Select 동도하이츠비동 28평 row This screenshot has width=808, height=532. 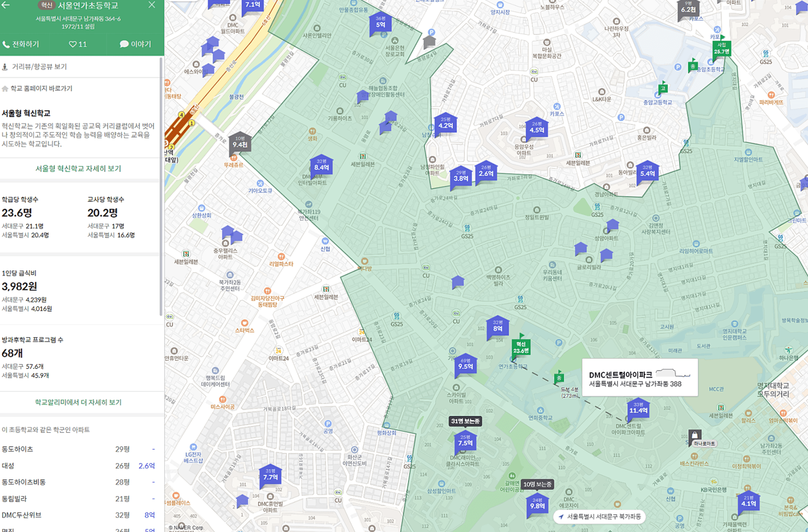(78, 482)
